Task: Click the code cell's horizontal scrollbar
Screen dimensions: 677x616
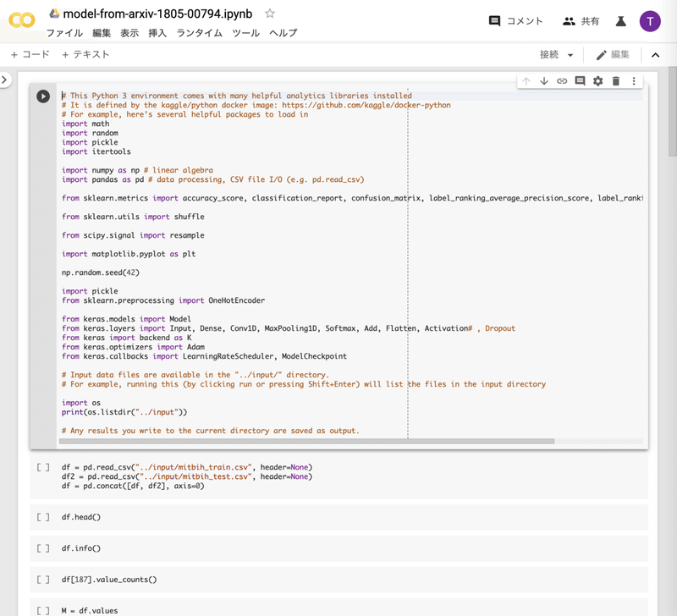Action: tap(306, 441)
